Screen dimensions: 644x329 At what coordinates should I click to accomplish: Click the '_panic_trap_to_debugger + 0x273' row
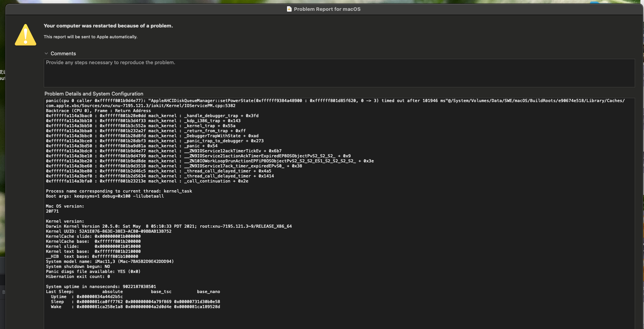coord(155,141)
